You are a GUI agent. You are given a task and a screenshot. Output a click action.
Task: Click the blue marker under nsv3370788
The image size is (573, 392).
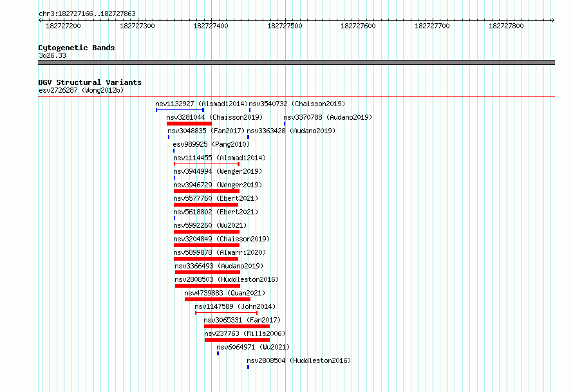285,124
